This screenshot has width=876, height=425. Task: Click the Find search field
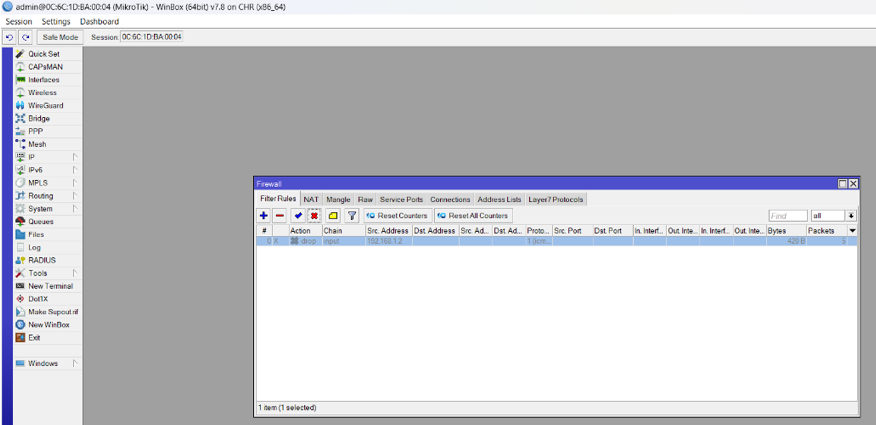click(787, 216)
